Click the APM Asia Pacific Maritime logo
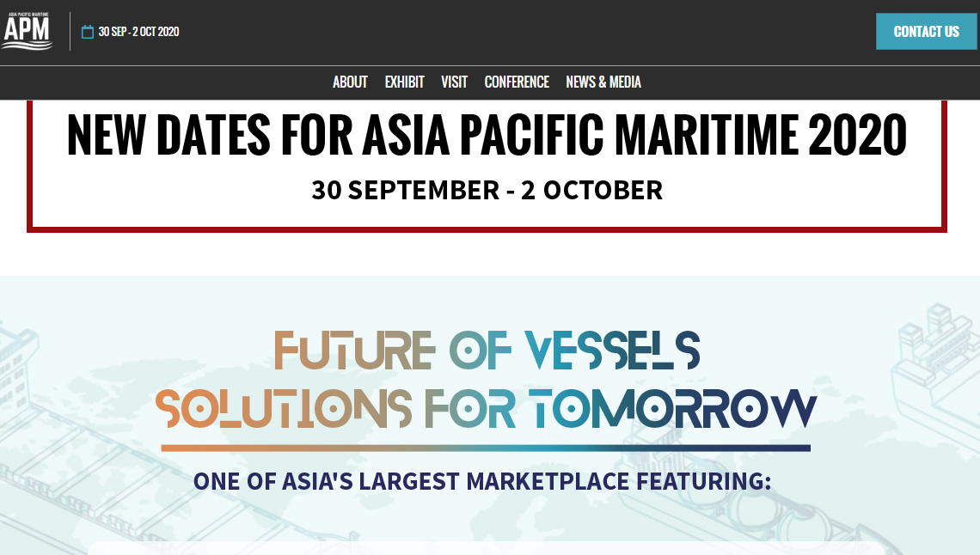The image size is (980, 555). (27, 31)
